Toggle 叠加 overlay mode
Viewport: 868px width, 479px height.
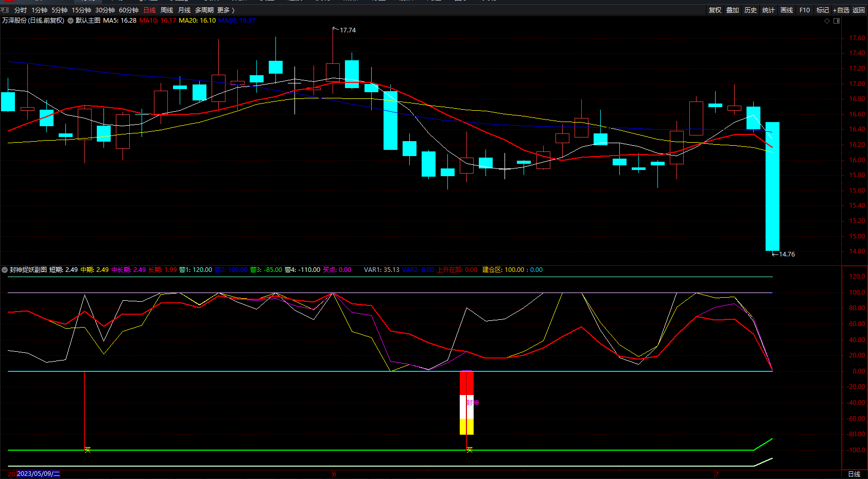coord(733,10)
